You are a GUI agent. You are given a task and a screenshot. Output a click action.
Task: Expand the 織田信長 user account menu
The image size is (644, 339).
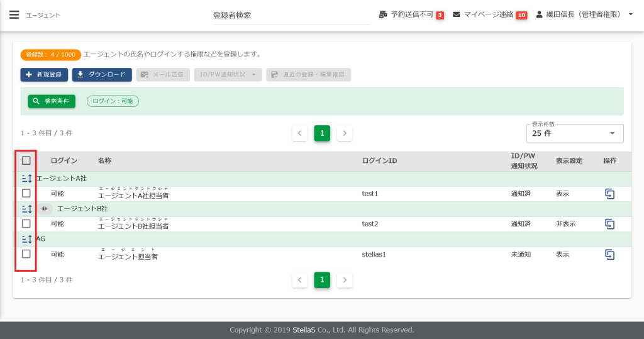[584, 14]
